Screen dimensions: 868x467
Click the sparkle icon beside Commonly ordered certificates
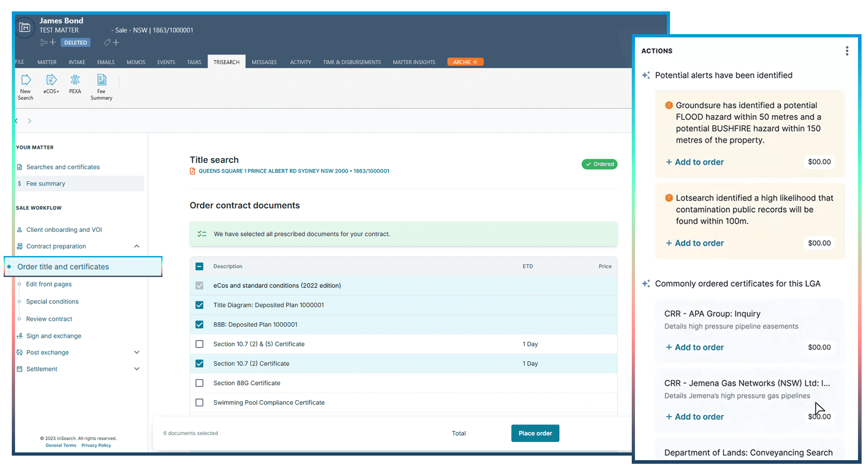646,283
